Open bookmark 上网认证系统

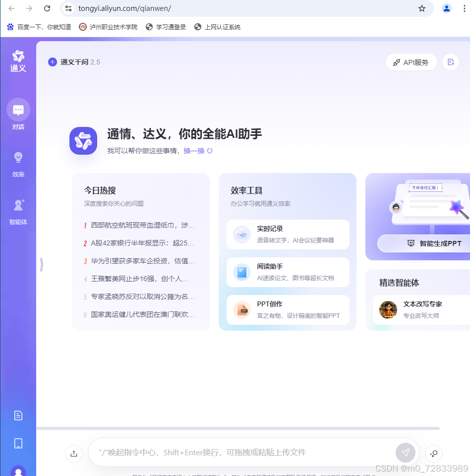(x=217, y=27)
